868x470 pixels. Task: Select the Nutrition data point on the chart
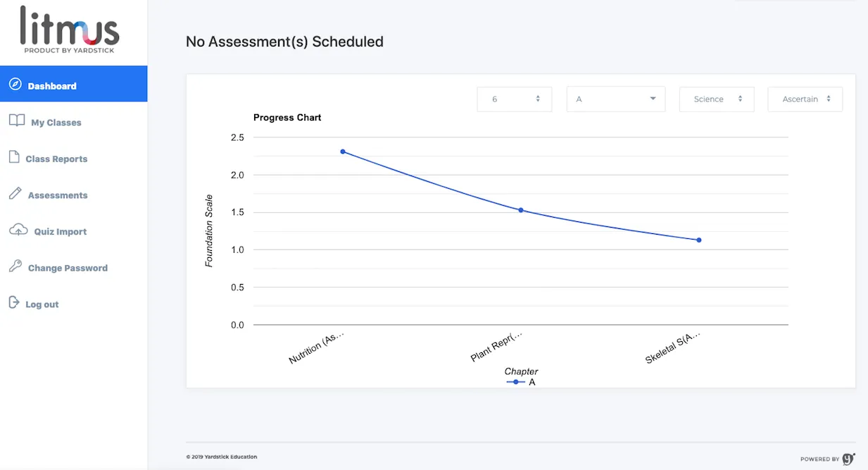click(343, 151)
